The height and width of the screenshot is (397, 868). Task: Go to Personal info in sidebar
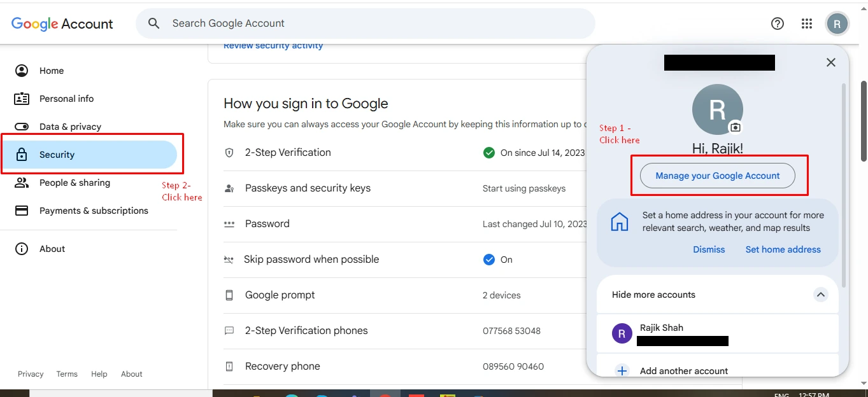(x=66, y=99)
